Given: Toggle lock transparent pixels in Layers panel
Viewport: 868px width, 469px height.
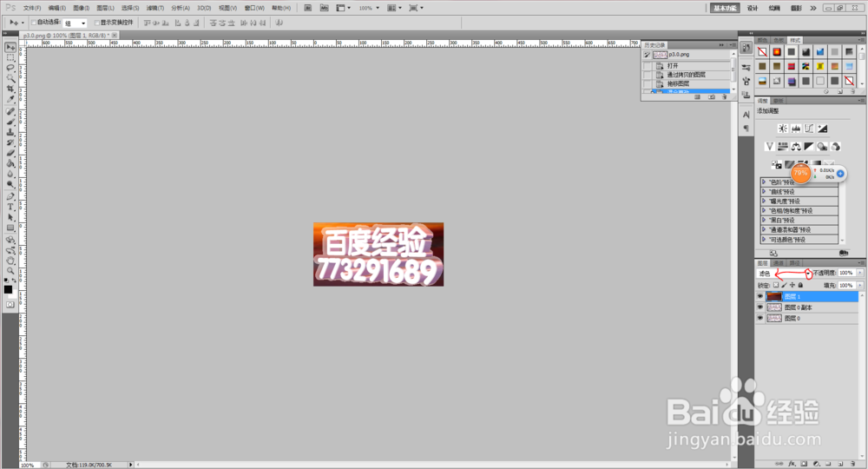Looking at the screenshot, I should [776, 285].
